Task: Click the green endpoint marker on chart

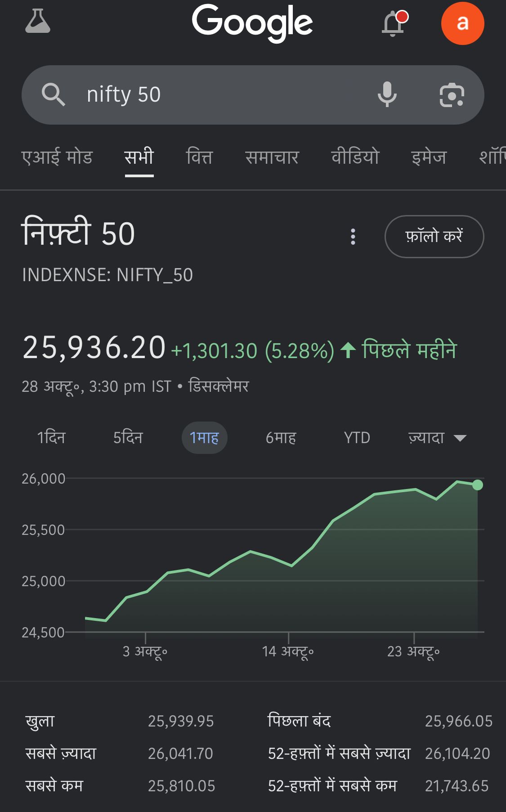Action: click(x=478, y=485)
